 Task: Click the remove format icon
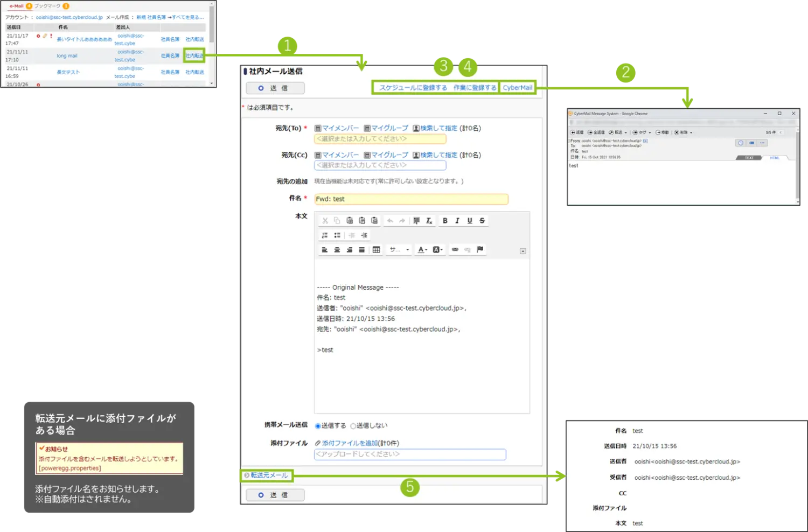coord(429,221)
